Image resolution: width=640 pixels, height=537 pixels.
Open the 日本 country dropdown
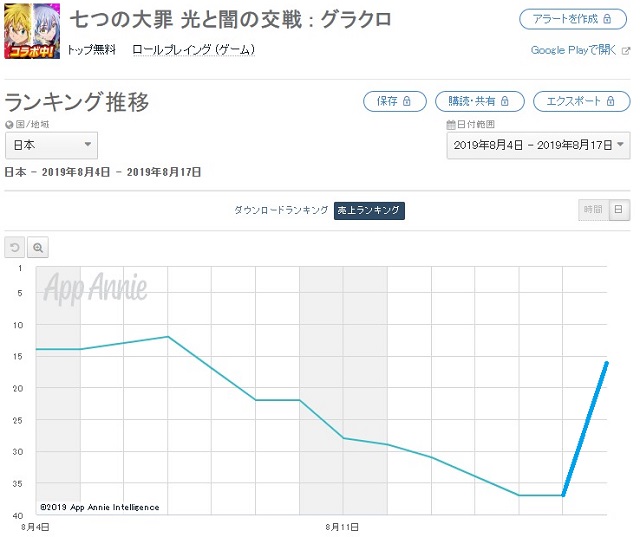51,145
